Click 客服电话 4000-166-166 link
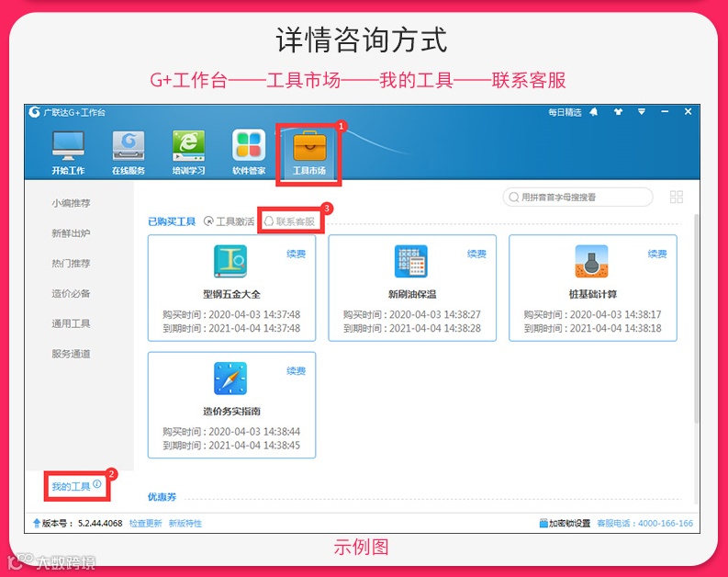 tap(644, 524)
